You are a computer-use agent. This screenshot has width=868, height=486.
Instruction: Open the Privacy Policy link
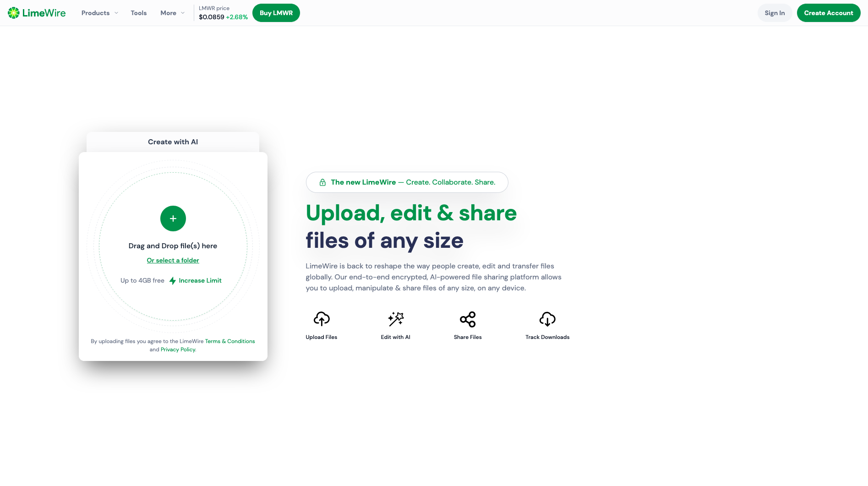[x=178, y=349]
